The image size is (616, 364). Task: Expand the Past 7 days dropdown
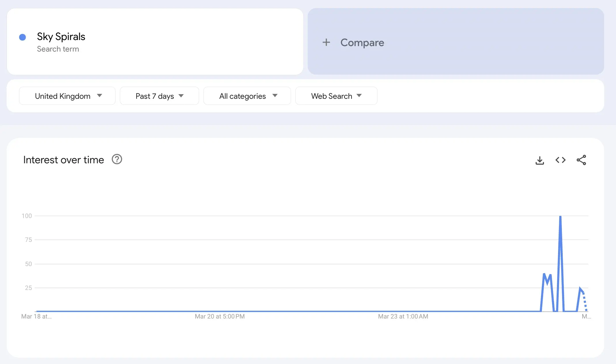(159, 96)
